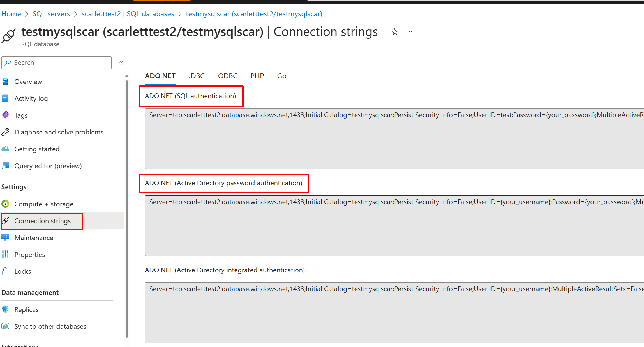Click the purple Tags icon
The width and height of the screenshot is (644, 347).
[5, 115]
